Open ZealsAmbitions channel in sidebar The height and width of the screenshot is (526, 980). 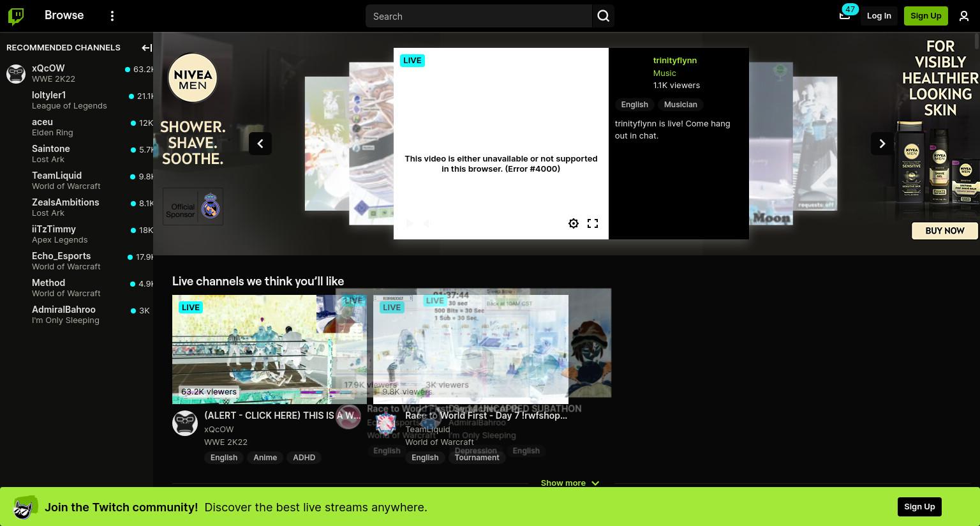[x=77, y=207]
